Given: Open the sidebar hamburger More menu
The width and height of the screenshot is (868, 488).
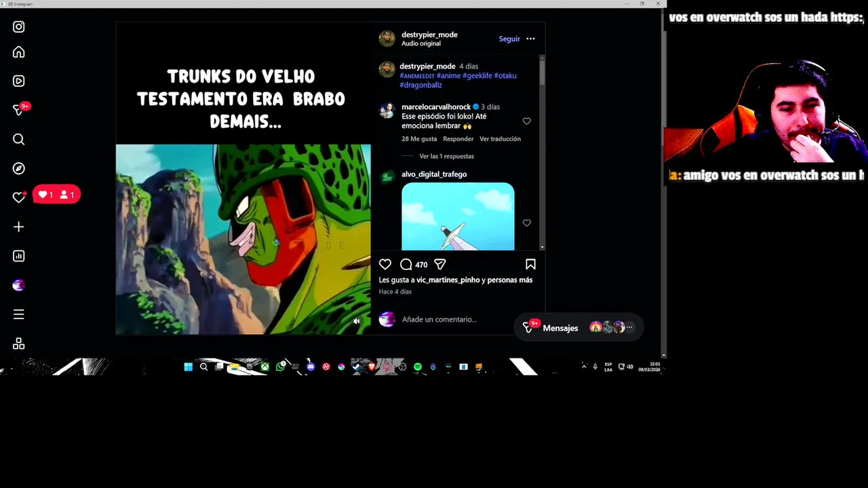Looking at the screenshot, I should [x=19, y=314].
